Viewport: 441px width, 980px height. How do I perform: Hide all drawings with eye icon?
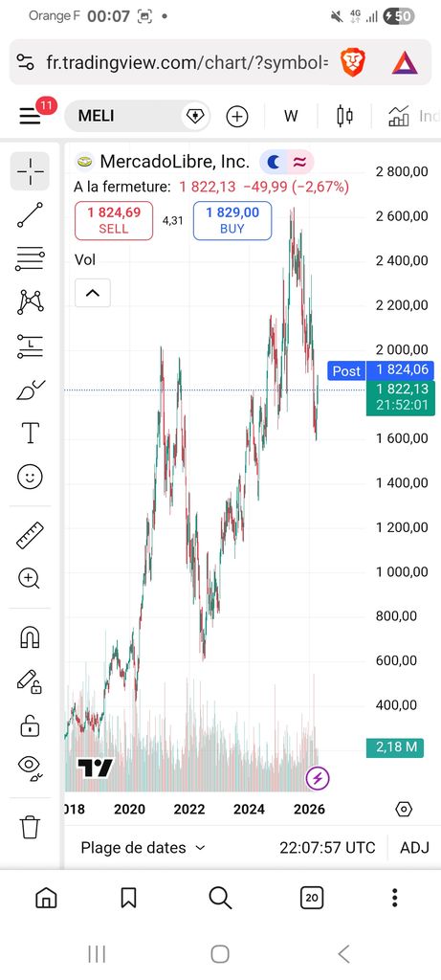(30, 768)
